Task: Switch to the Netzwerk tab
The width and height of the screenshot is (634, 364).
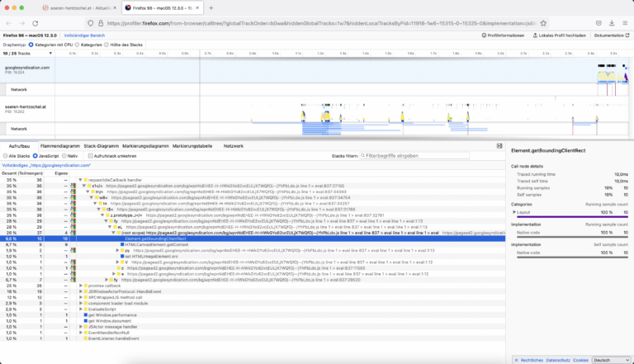Action: point(234,146)
